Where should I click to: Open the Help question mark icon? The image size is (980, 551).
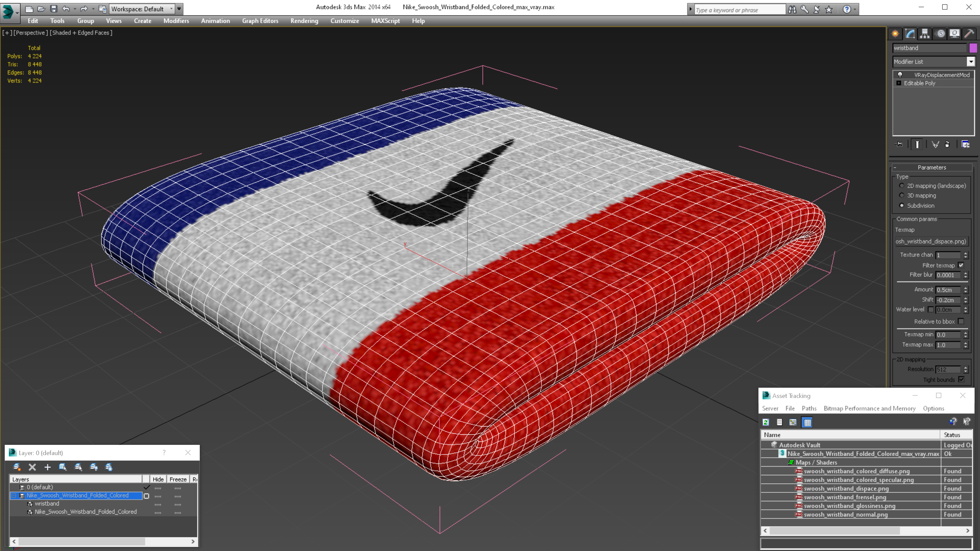(847, 9)
